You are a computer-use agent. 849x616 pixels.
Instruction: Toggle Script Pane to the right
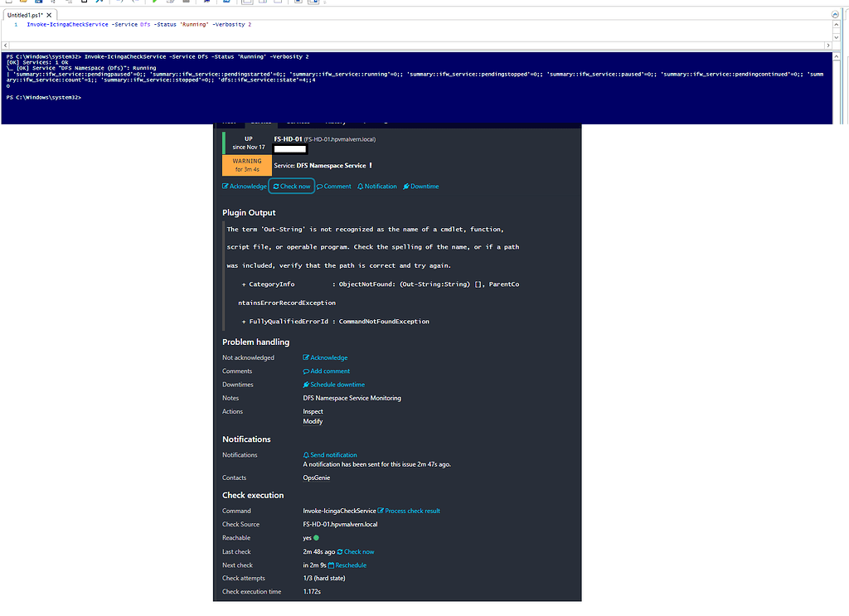tap(264, 4)
